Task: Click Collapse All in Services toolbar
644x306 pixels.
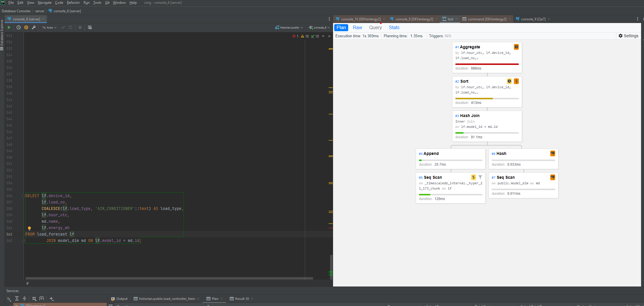Action: point(24,298)
